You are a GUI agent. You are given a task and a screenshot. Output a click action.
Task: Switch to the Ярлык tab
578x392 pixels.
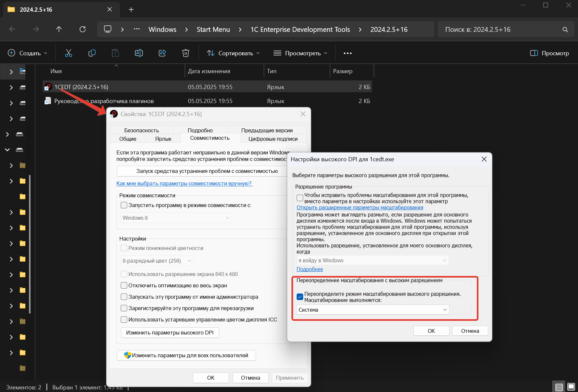click(x=163, y=139)
